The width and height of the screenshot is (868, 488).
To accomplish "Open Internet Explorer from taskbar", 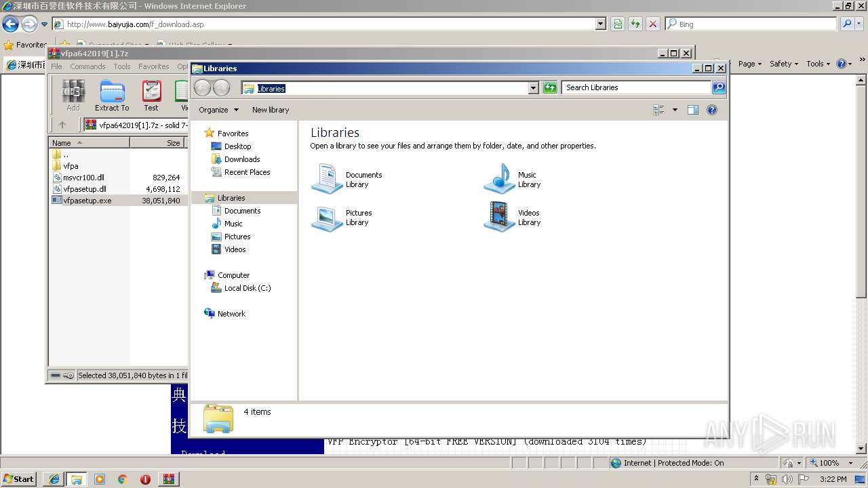I will pyautogui.click(x=54, y=479).
